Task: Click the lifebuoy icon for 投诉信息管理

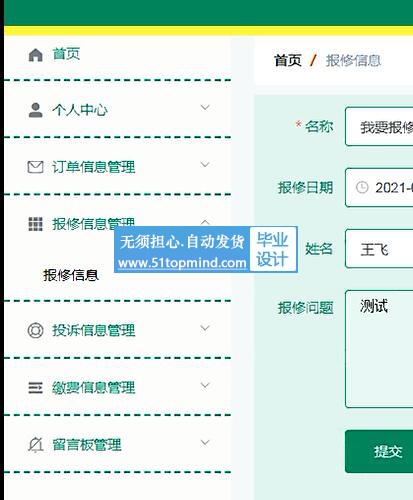Action: pyautogui.click(x=35, y=330)
